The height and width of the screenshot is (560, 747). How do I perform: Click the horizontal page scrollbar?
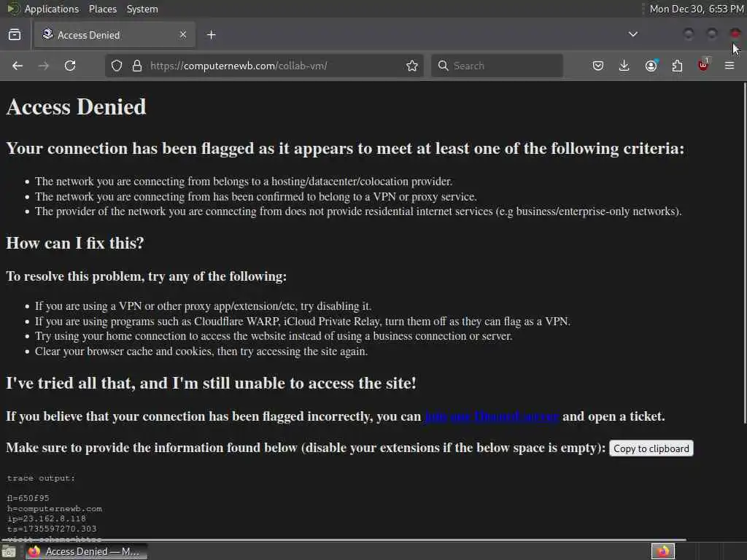[343, 540]
